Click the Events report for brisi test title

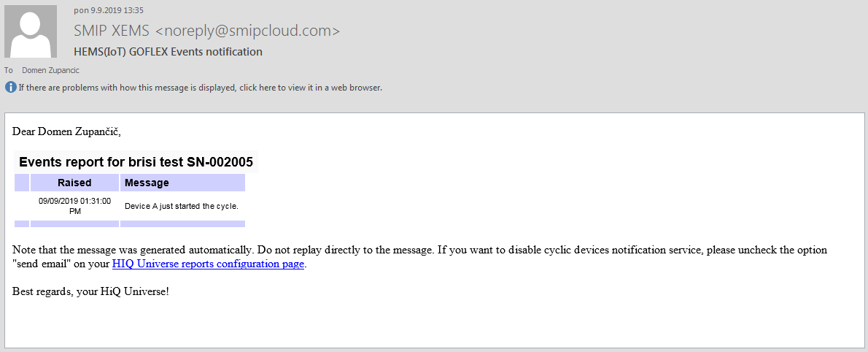[136, 162]
